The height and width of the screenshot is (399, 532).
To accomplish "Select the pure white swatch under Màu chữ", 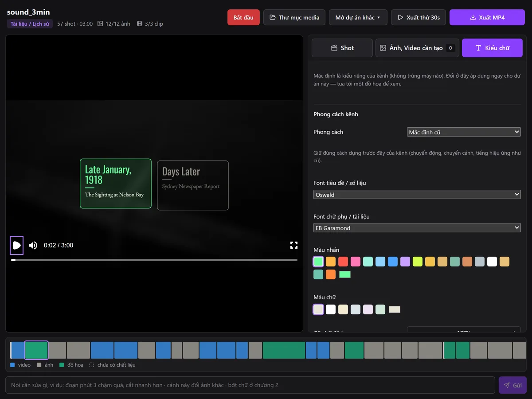I will pos(331,309).
